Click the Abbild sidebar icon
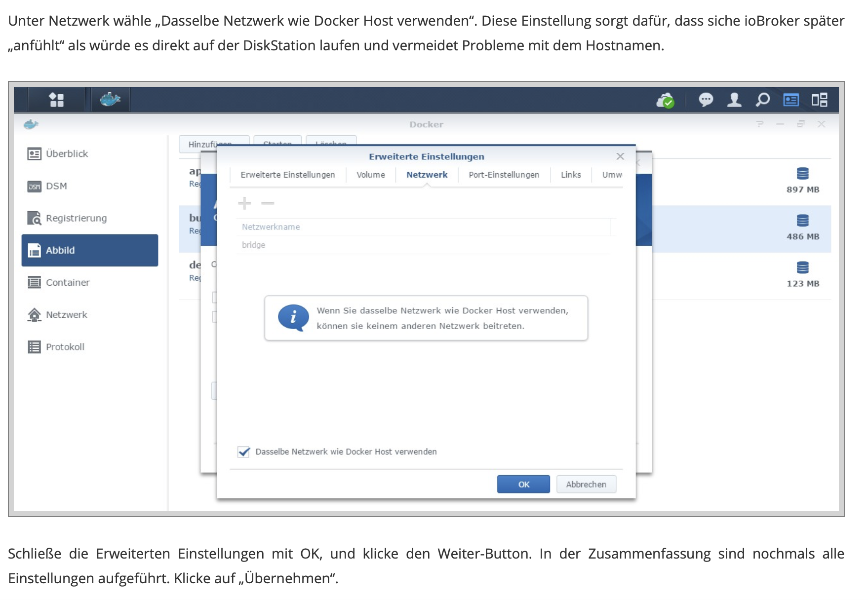This screenshot has width=868, height=600. [34, 251]
